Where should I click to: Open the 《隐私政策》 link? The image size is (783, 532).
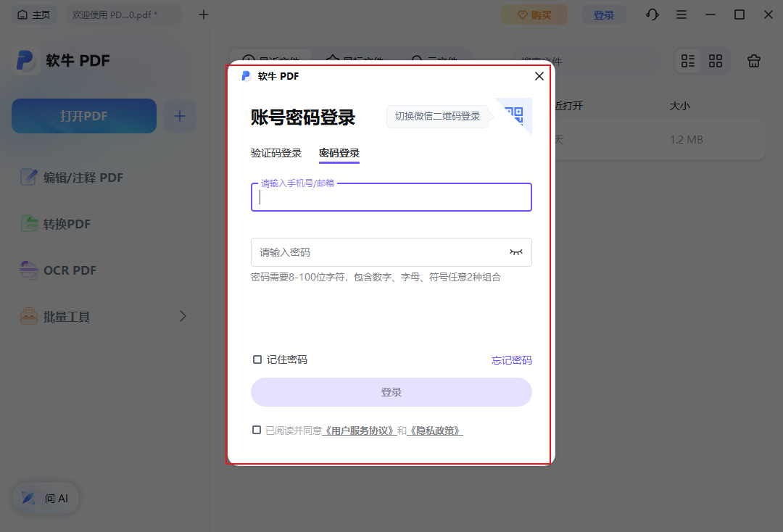(x=435, y=431)
